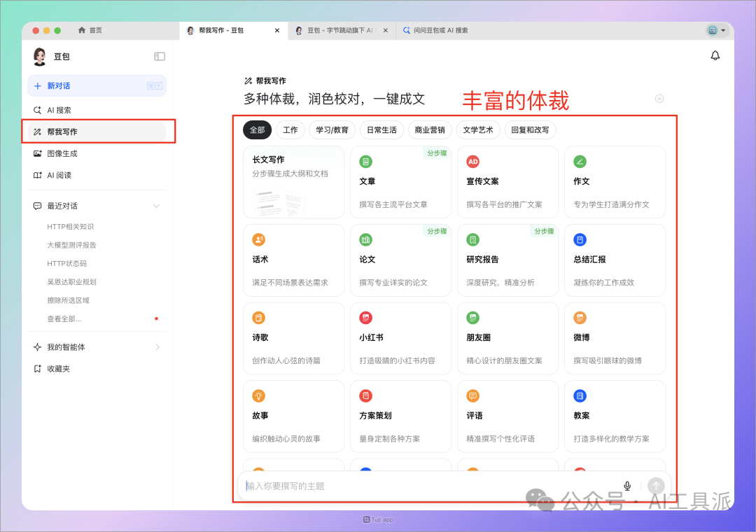This screenshot has height=532, width=756.
Task: Select the 朋友圈 card
Action: pyautogui.click(x=507, y=338)
